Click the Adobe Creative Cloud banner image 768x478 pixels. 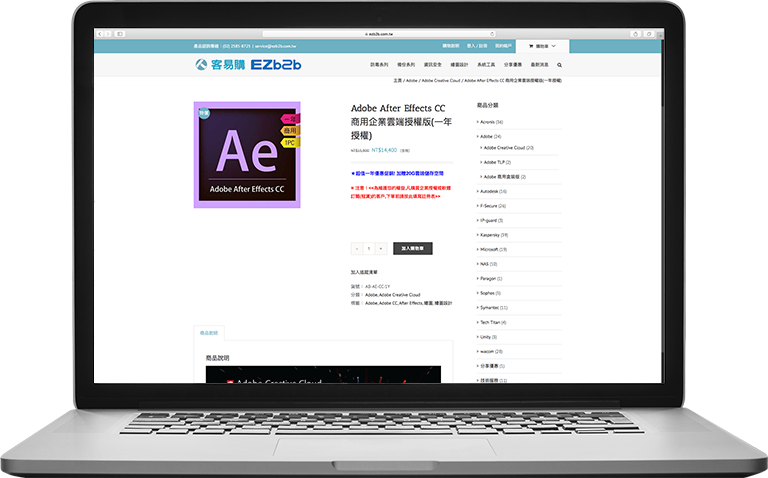[x=323, y=375]
